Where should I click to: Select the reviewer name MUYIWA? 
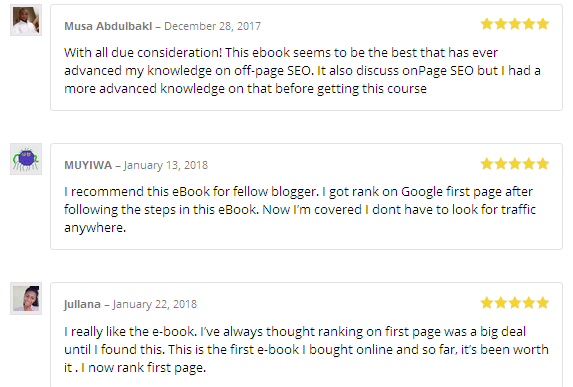pos(88,165)
